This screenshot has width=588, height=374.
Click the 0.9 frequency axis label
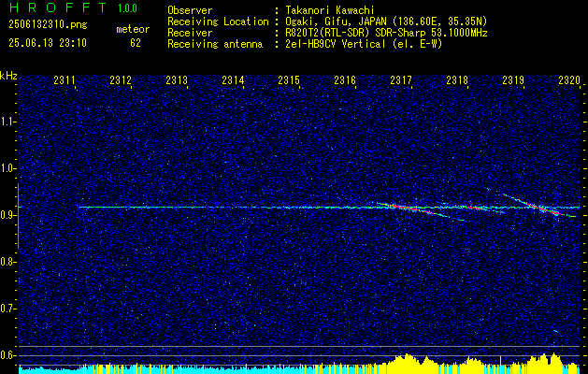[x=7, y=215]
